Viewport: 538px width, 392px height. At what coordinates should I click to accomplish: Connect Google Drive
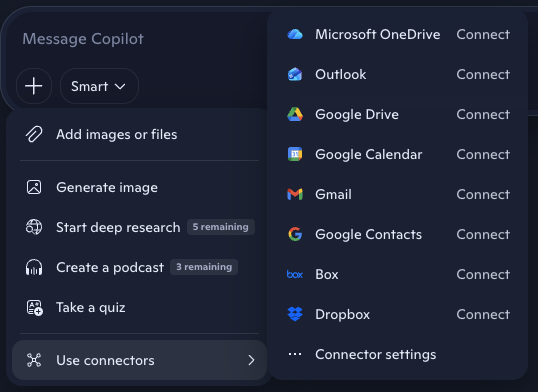(x=483, y=114)
